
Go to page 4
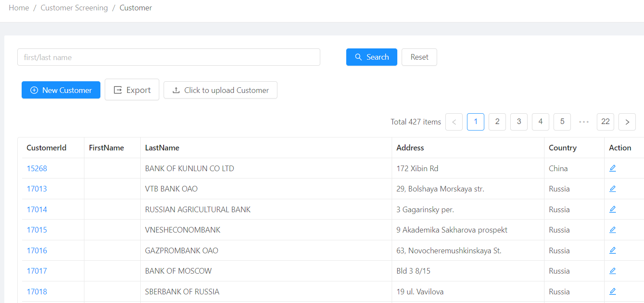tap(541, 122)
